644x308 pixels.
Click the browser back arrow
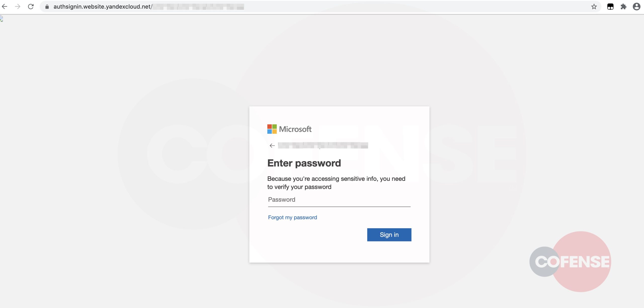(x=5, y=7)
